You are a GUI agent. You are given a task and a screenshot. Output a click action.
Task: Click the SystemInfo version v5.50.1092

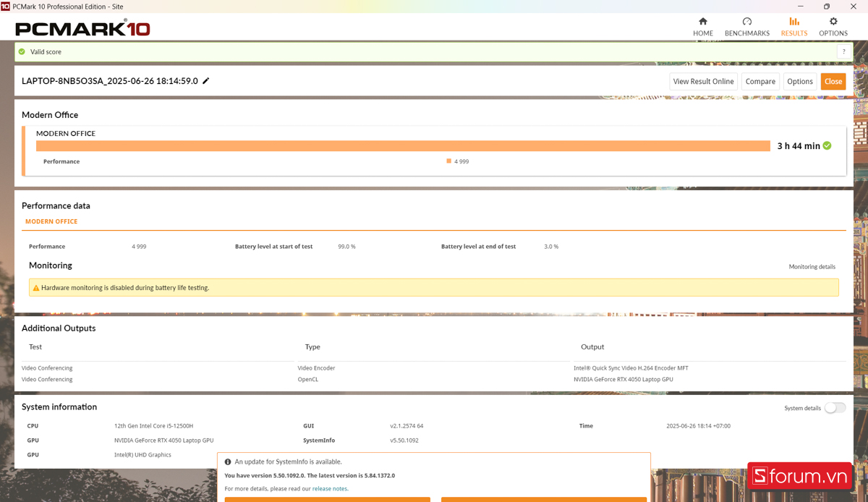coord(404,441)
